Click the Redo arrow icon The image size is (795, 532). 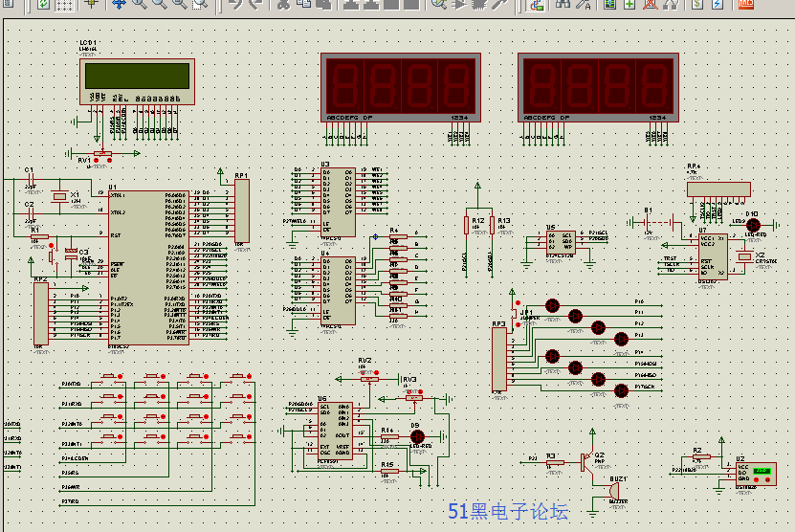click(x=255, y=4)
